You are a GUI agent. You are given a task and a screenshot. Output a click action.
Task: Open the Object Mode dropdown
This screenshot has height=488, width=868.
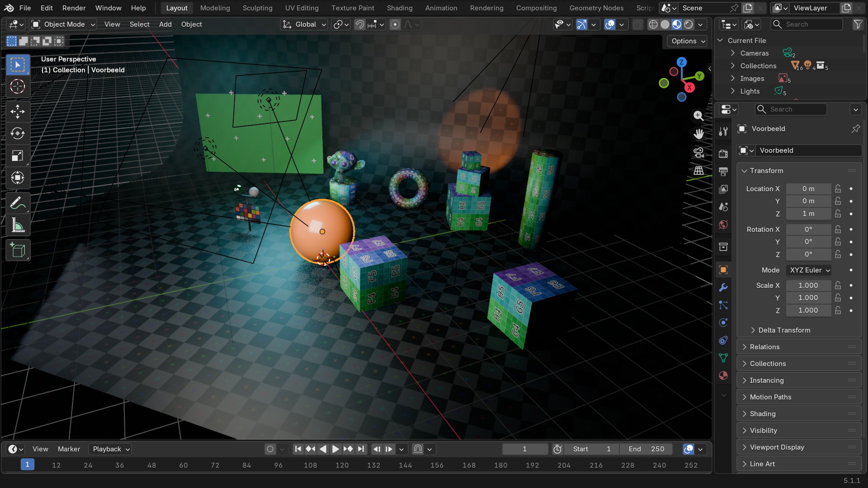click(x=63, y=24)
